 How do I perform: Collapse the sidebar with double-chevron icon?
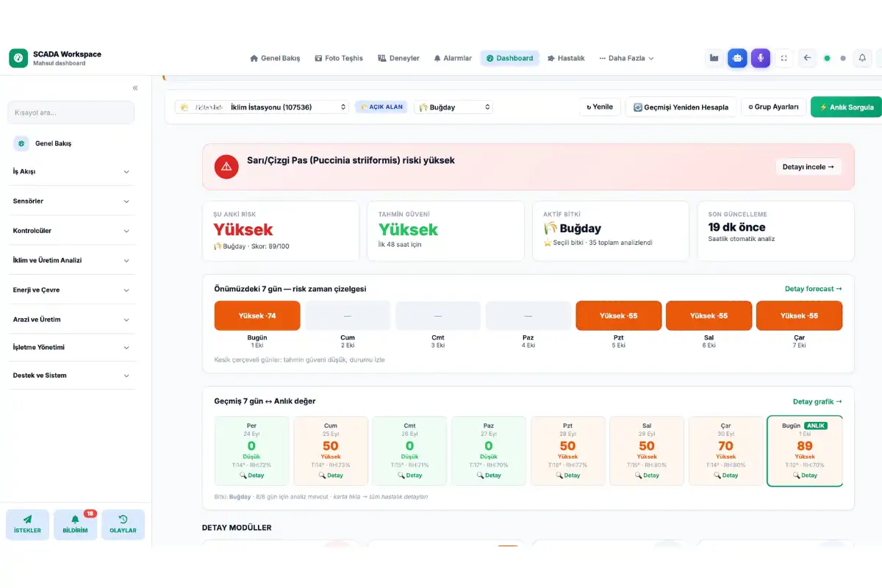pyautogui.click(x=135, y=88)
